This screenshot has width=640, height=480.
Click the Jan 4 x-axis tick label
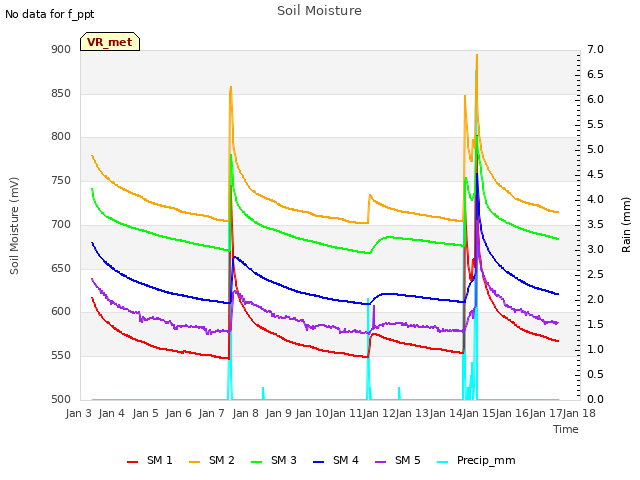coord(112,413)
